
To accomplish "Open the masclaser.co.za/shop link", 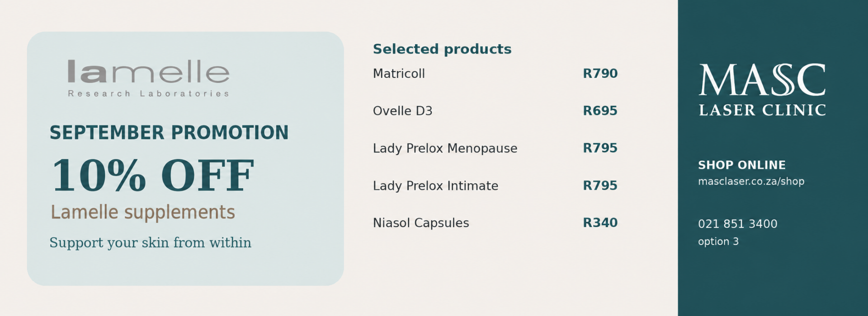I will tap(751, 181).
